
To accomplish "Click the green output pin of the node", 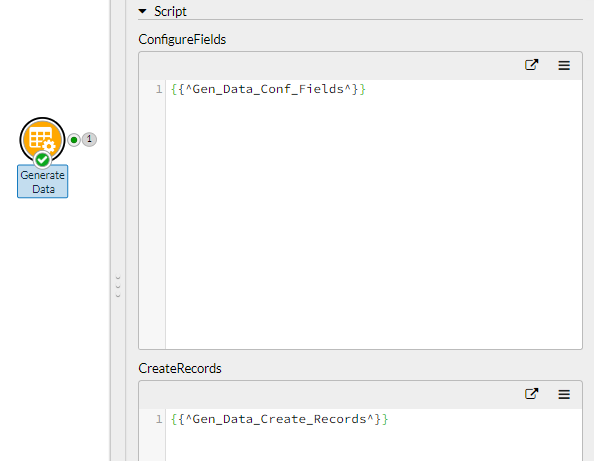I will coord(74,140).
